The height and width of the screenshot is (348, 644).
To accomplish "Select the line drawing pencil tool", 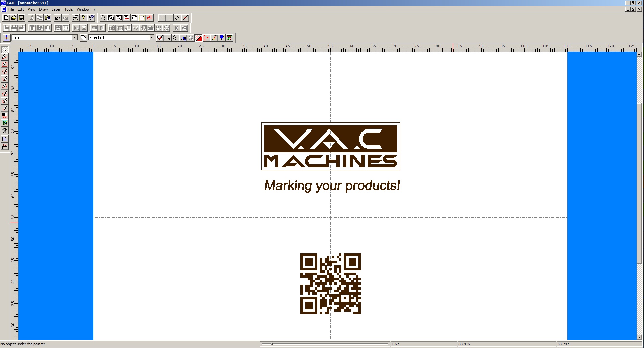I will pos(5,57).
